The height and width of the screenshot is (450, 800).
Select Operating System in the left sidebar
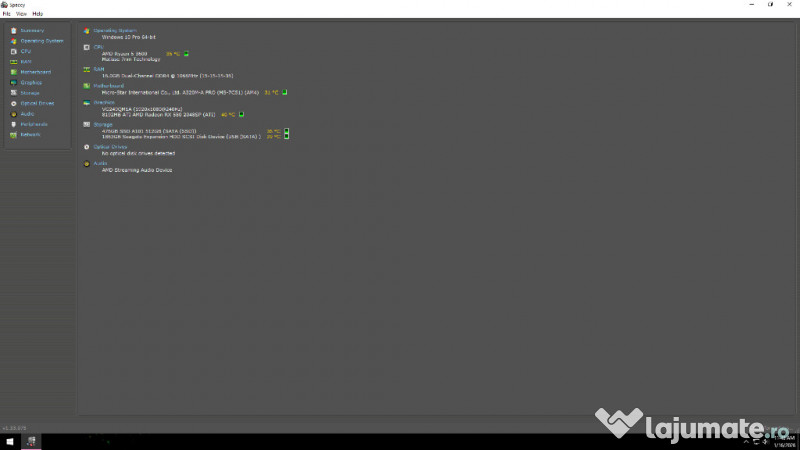click(x=41, y=41)
